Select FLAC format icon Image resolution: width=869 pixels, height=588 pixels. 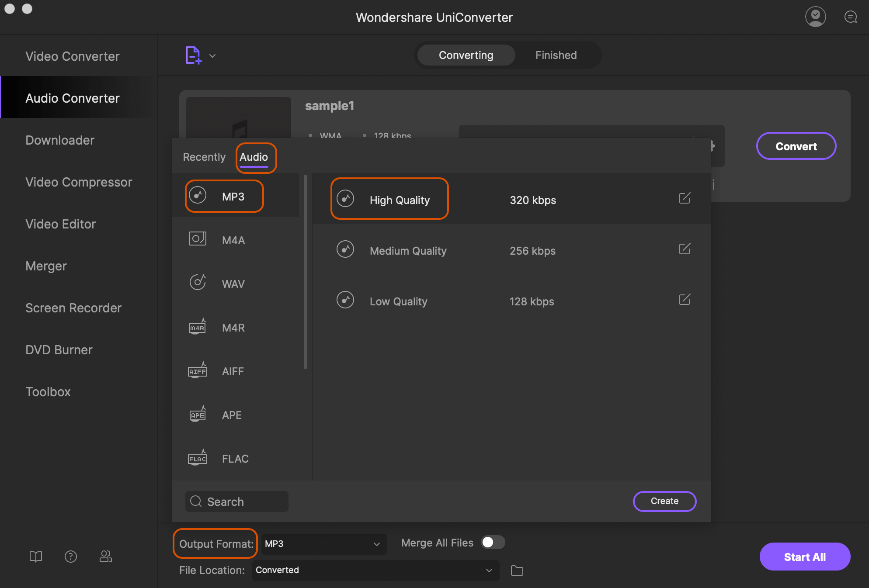(198, 459)
